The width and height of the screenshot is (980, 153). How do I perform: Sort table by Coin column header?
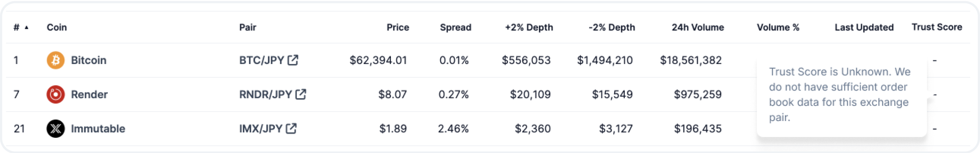[57, 27]
